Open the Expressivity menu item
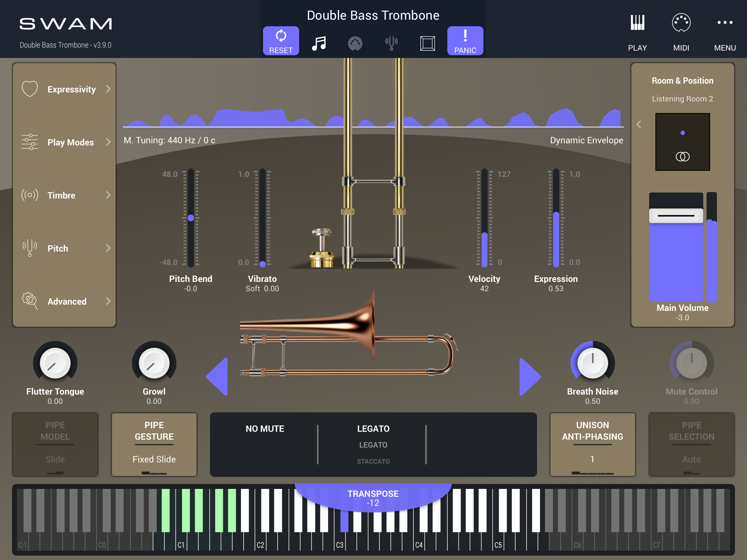This screenshot has width=747, height=560. (x=64, y=89)
